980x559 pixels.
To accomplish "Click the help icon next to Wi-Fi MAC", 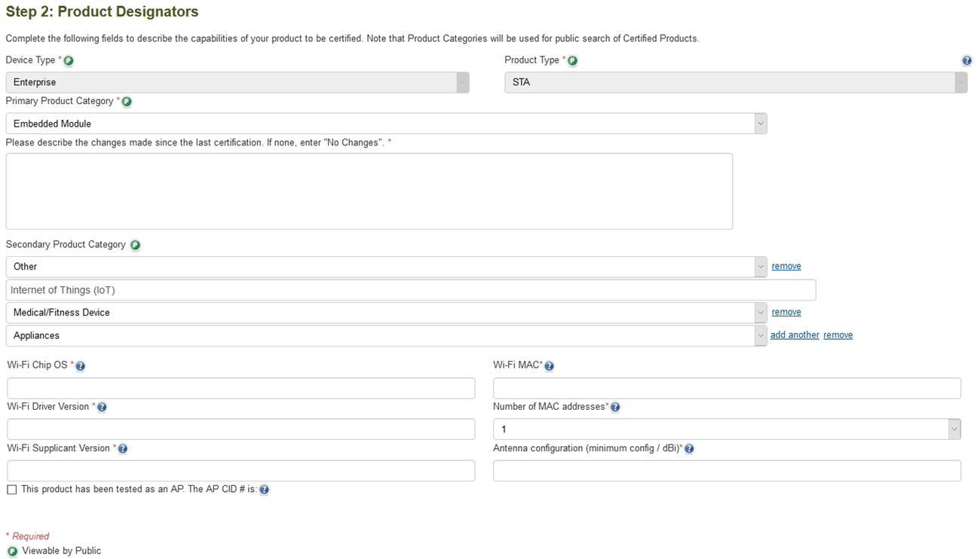I will [549, 366].
